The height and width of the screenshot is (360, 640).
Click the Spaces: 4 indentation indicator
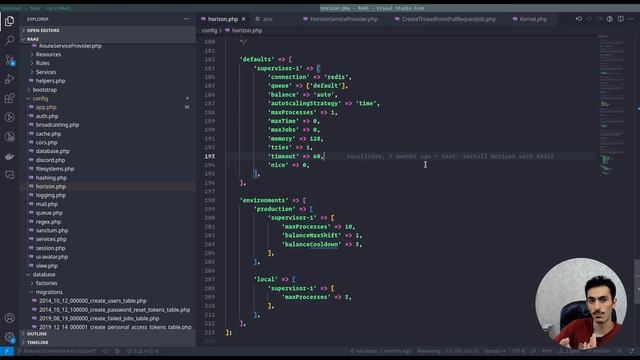point(495,351)
